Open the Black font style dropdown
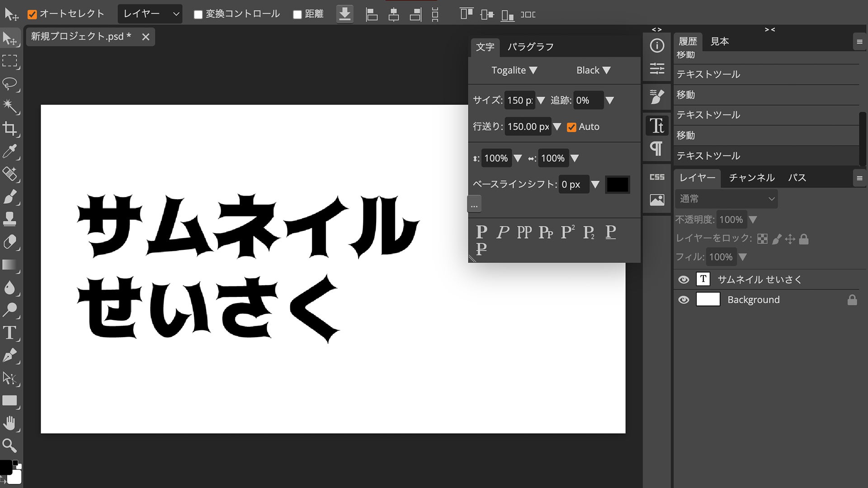The width and height of the screenshot is (868, 488). click(593, 70)
